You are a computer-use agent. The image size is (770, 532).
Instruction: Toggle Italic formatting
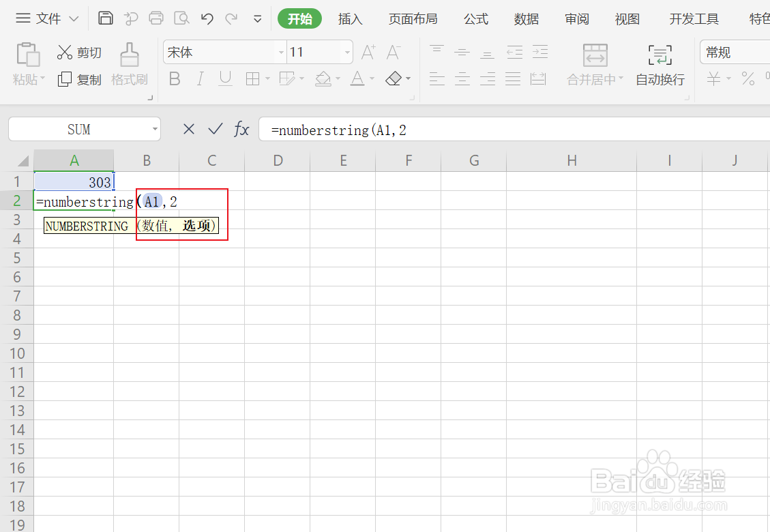click(199, 78)
